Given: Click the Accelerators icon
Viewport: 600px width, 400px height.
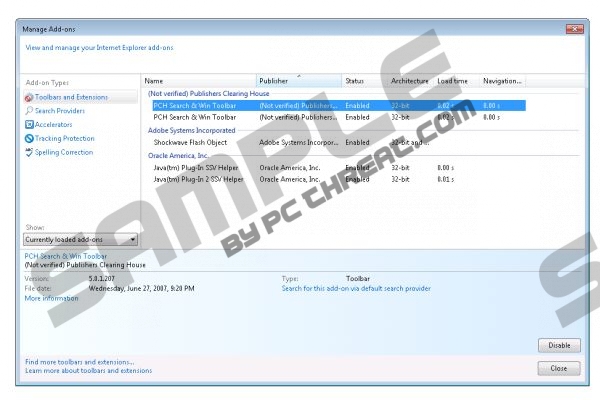Looking at the screenshot, I should pyautogui.click(x=28, y=125).
